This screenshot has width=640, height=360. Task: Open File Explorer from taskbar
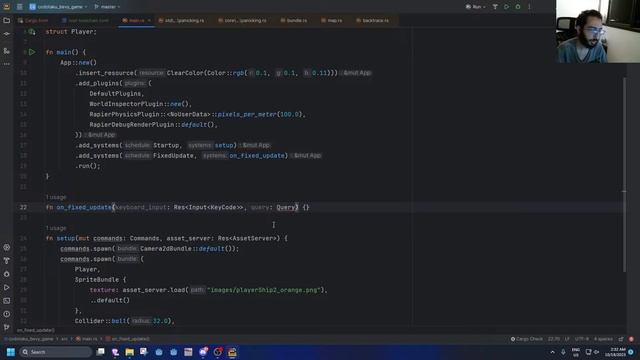(x=129, y=352)
